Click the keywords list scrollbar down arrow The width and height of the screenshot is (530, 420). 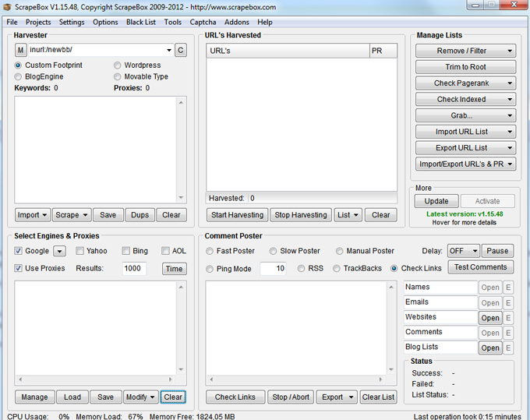click(x=181, y=198)
